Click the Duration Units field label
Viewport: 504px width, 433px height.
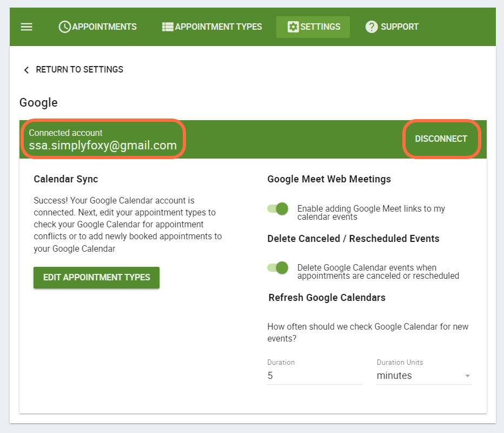400,362
